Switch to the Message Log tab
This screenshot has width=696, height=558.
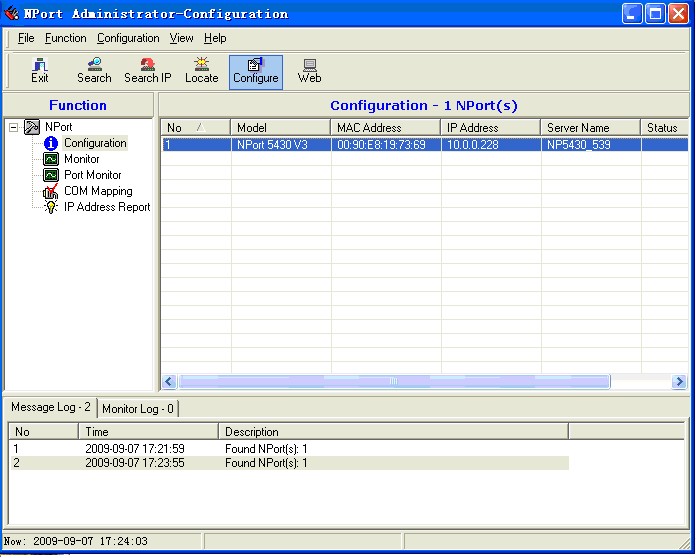click(x=51, y=407)
